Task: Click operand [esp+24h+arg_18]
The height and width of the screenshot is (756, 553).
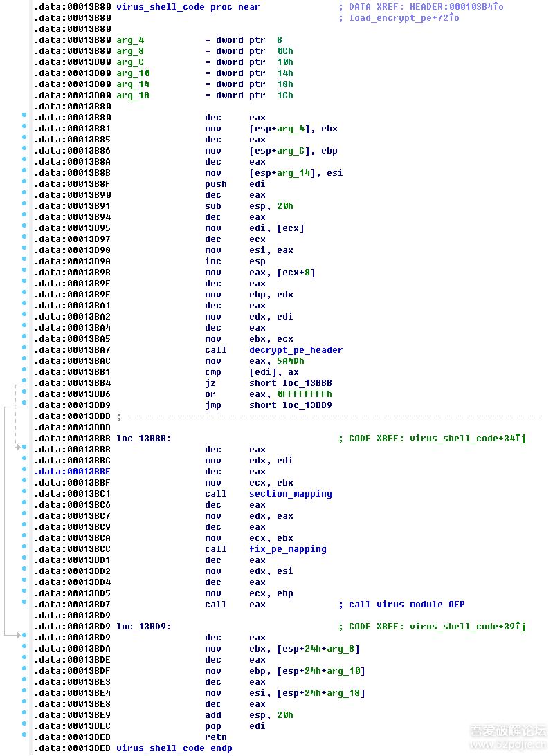Action: point(321,693)
